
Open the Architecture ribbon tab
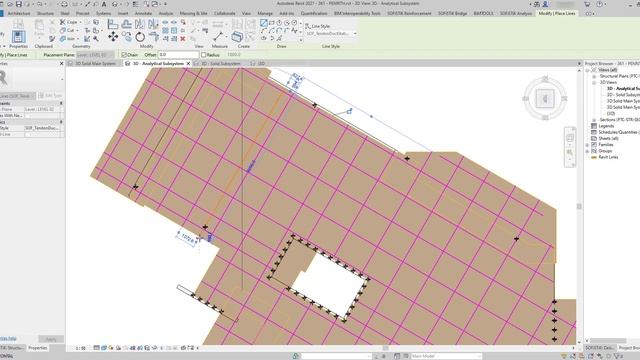pos(19,13)
